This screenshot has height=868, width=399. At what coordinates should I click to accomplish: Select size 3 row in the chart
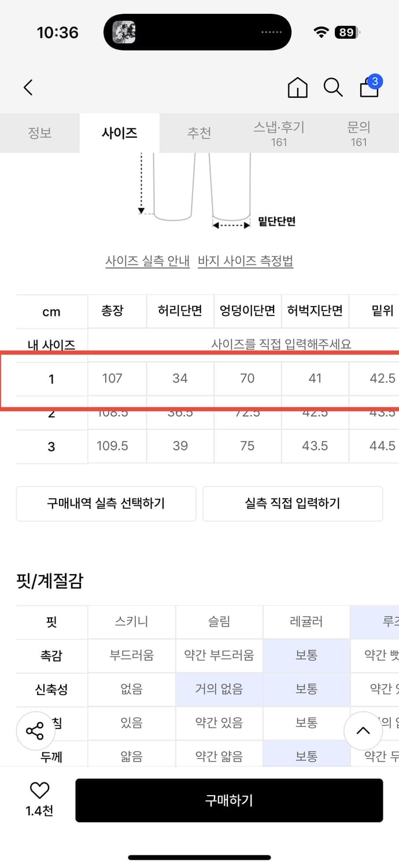[199, 446]
